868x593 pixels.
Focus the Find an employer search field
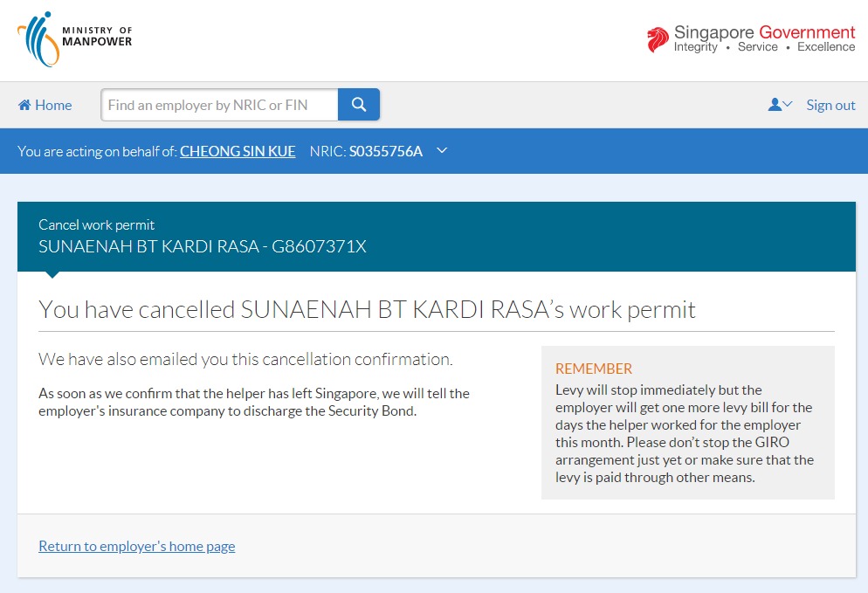click(219, 105)
